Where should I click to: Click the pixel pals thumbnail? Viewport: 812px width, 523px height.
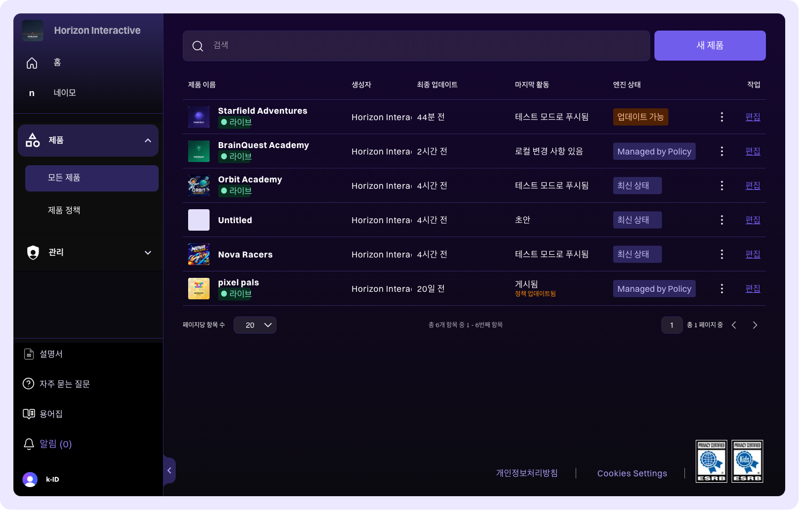pyautogui.click(x=199, y=289)
